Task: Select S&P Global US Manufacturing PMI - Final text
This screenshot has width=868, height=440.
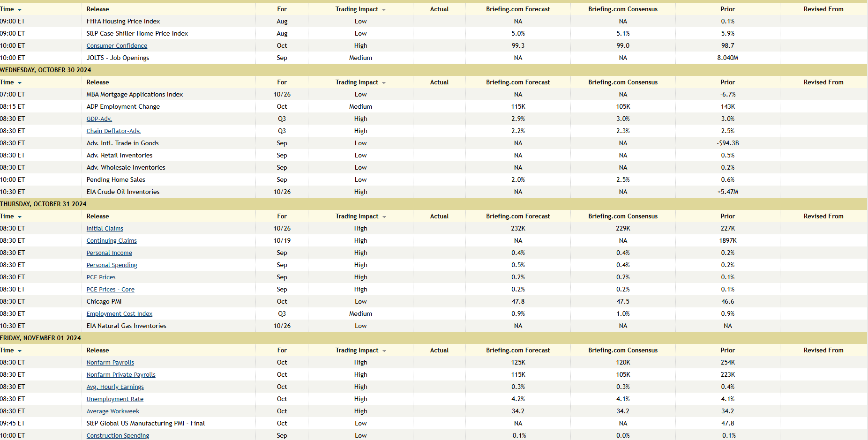Action: [146, 423]
